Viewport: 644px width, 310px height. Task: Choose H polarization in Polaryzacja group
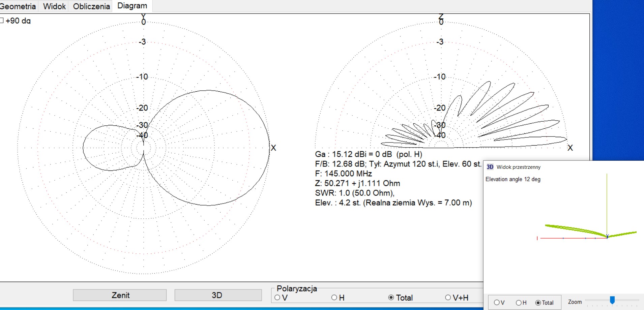334,298
